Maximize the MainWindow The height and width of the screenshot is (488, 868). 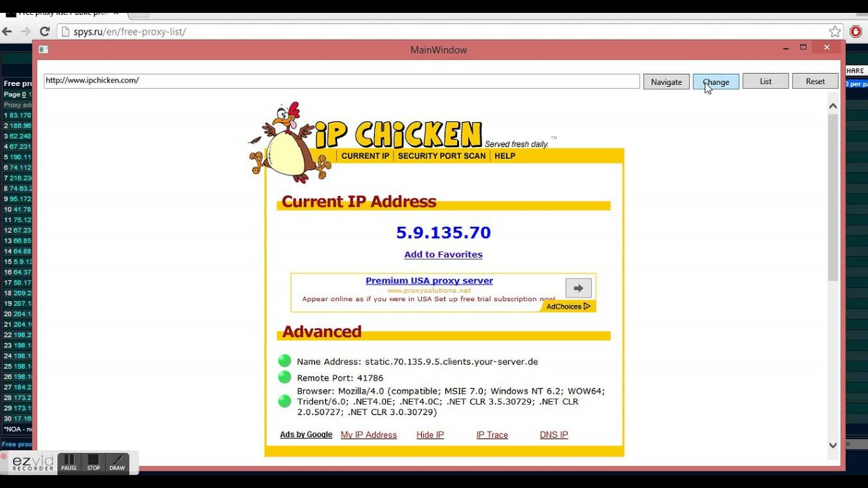pos(804,47)
